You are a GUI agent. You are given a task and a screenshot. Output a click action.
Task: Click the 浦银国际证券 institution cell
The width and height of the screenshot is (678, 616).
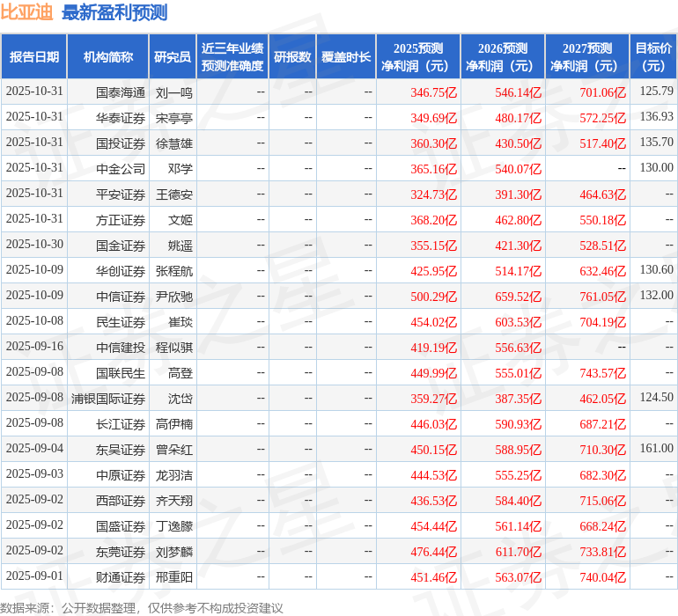(108, 399)
